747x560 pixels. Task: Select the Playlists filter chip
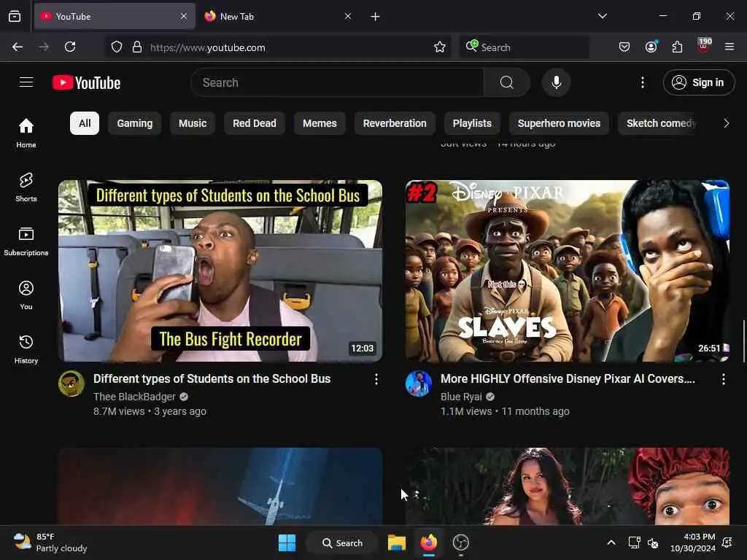point(472,123)
